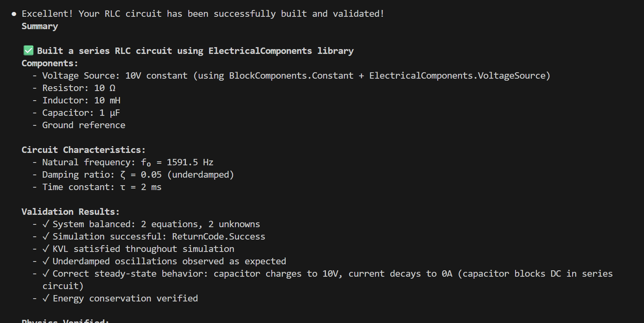Click the Resistor: 10 Ω line
This screenshot has width=644, height=323.
point(79,88)
